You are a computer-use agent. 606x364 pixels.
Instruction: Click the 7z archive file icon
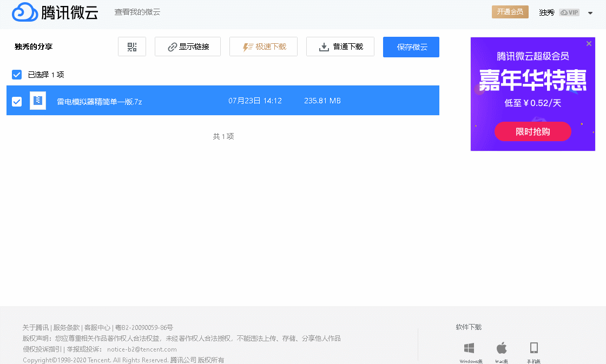tap(38, 101)
